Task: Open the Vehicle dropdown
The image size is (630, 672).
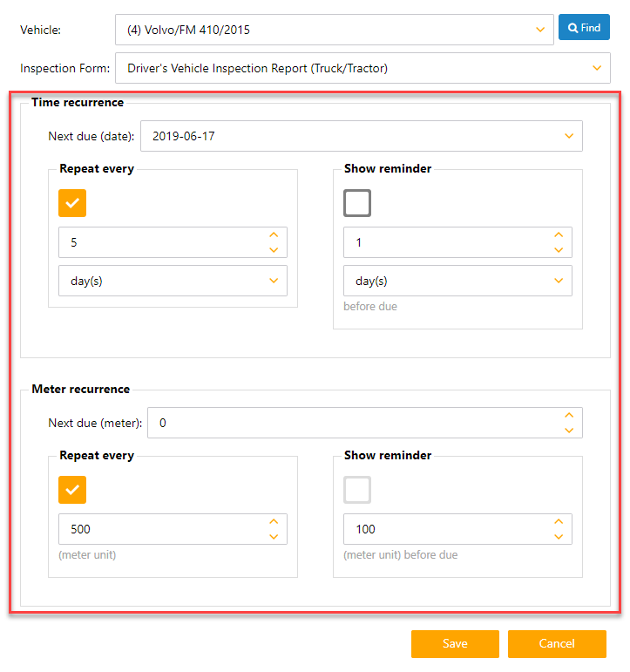Action: click(x=335, y=30)
